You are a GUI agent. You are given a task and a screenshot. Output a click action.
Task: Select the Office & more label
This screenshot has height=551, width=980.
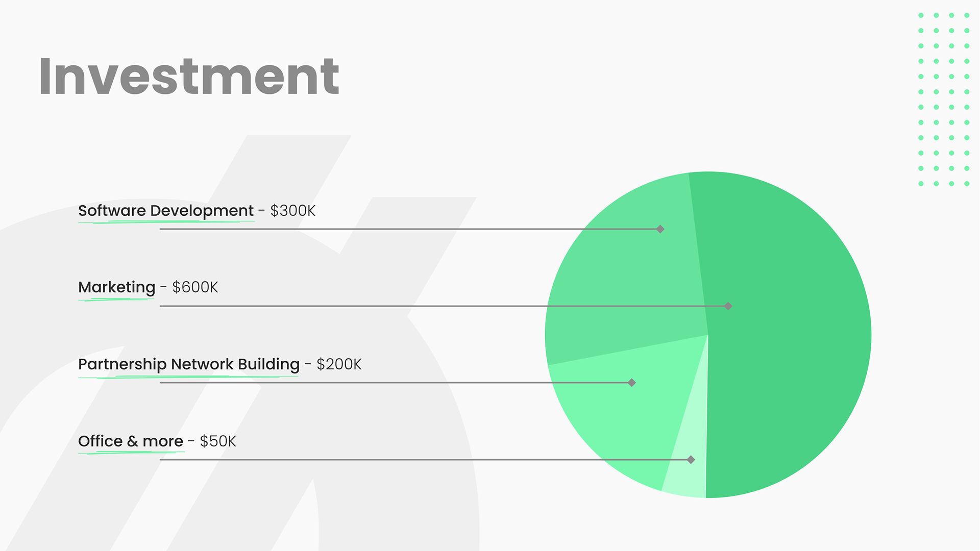point(130,441)
